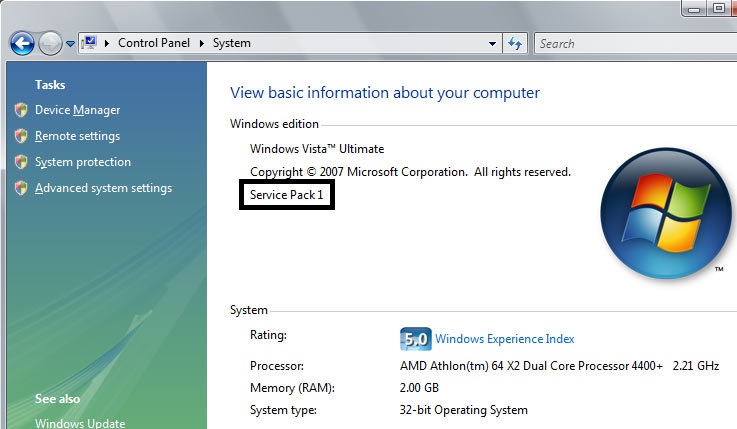
Task: Open the Windows Experience Index link
Action: click(504, 339)
